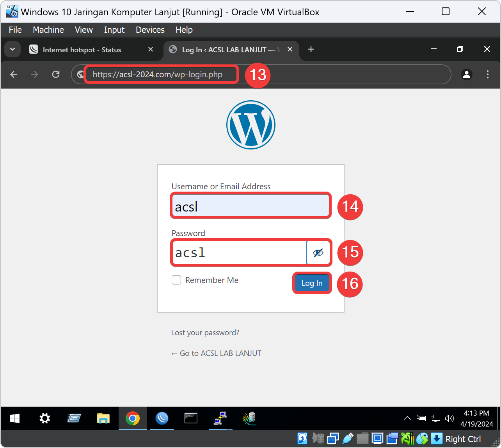Reload the current Chrome page
Image resolution: width=501 pixels, height=448 pixels.
(56, 74)
